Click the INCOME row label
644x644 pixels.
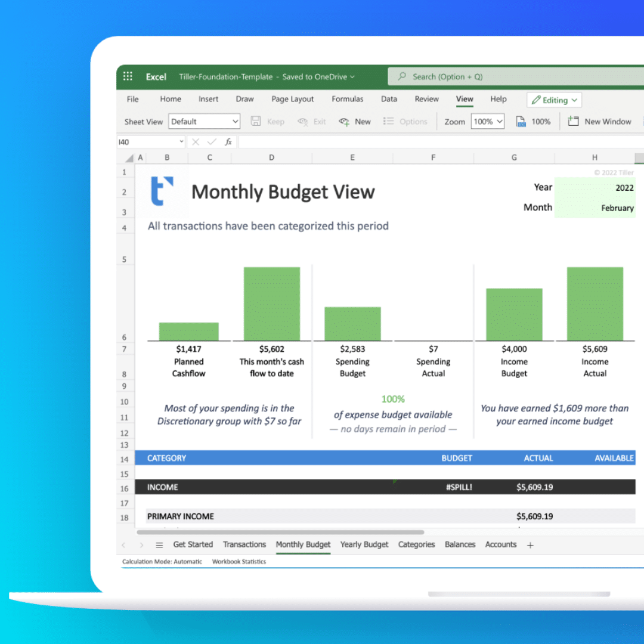click(163, 487)
